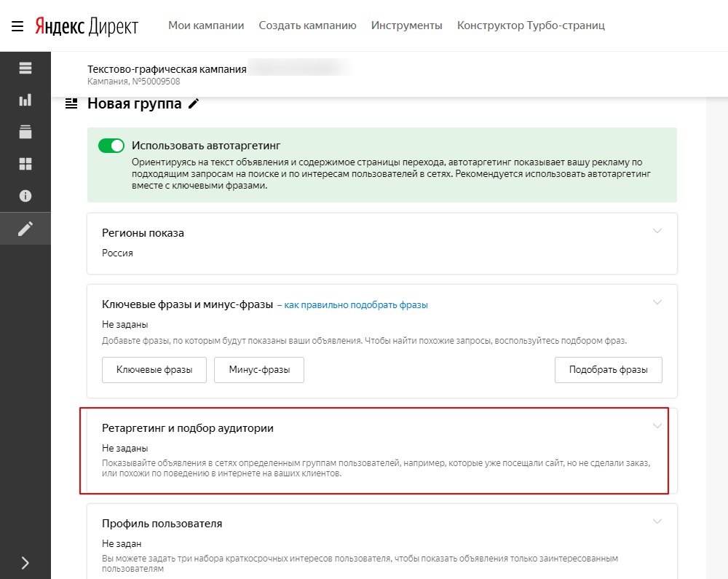
Task: Click the Ключевые фразы button
Action: (x=154, y=370)
